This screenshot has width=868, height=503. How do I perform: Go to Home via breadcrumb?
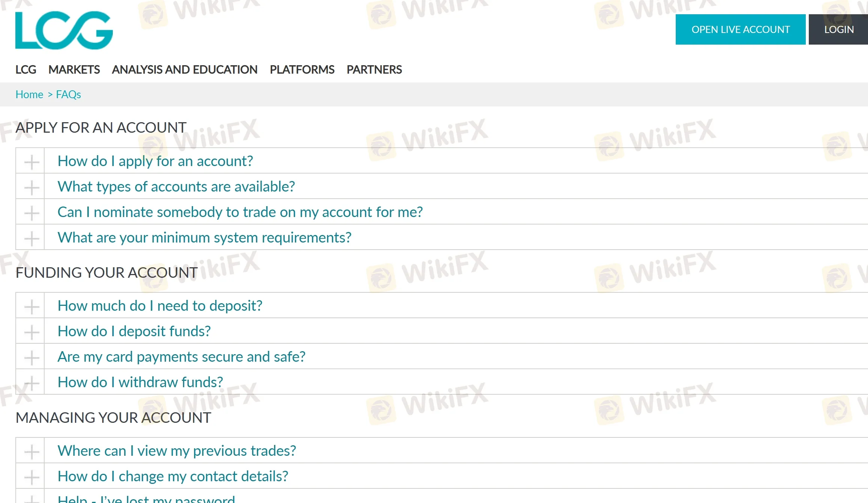pyautogui.click(x=29, y=94)
